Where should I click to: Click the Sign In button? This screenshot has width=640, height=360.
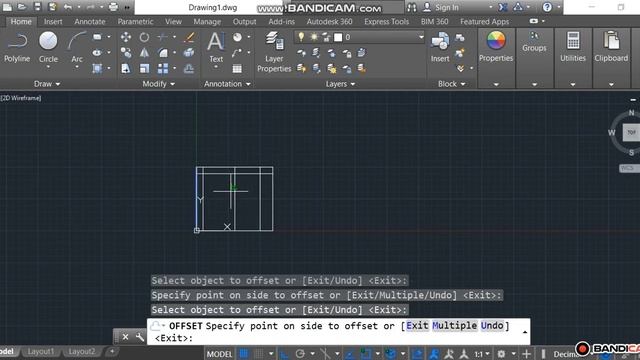pos(441,7)
